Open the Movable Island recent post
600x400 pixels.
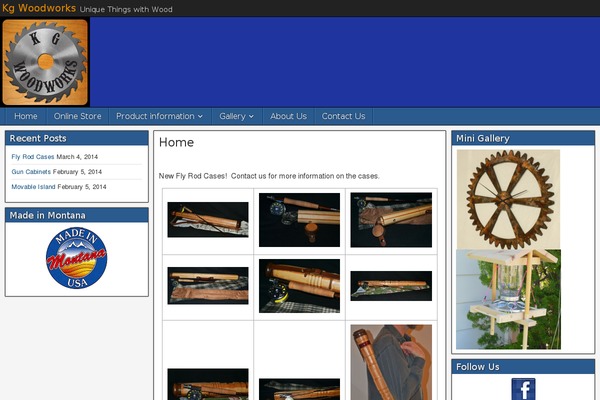[33, 187]
